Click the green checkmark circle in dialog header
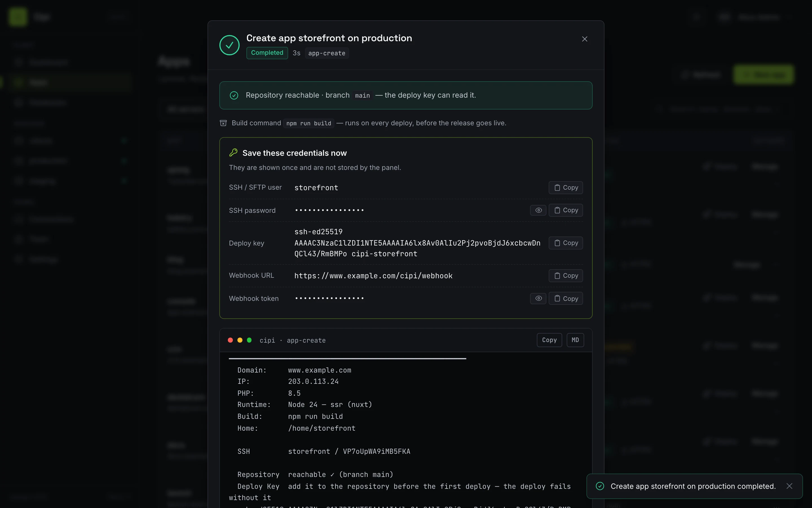The width and height of the screenshot is (812, 508). point(230,45)
